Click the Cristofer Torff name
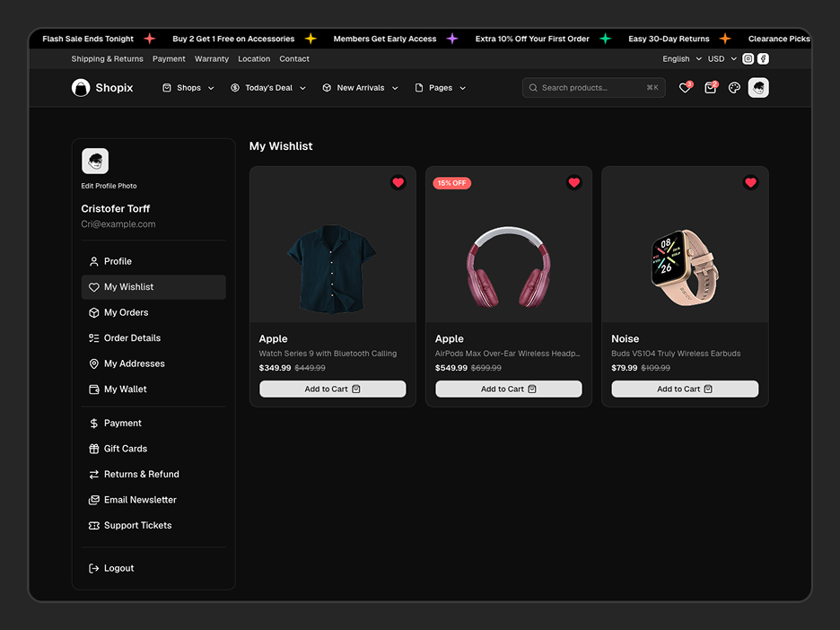This screenshot has height=630, width=840. [x=115, y=208]
